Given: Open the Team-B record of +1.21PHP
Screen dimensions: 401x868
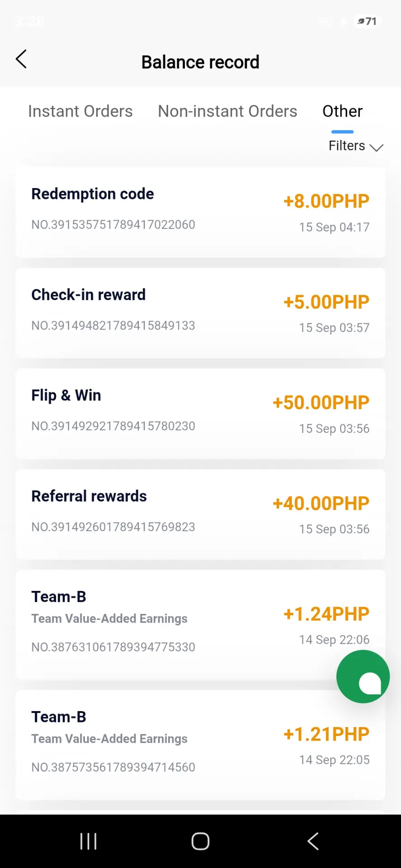Looking at the screenshot, I should coord(200,745).
